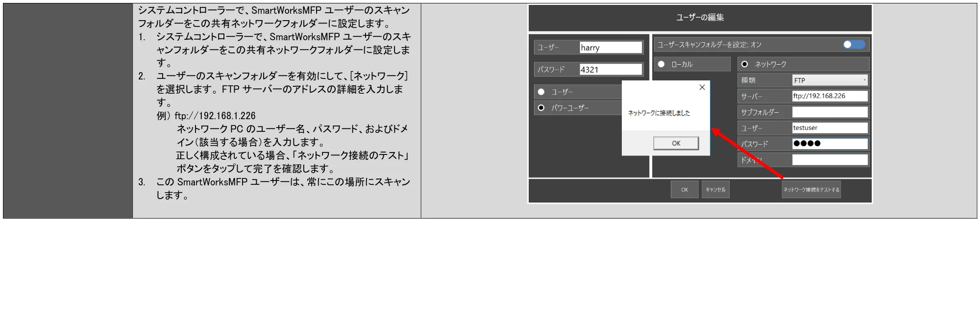Click the ネットワーク接続をテストする button
The width and height of the screenshot is (980, 332).
coord(811,190)
